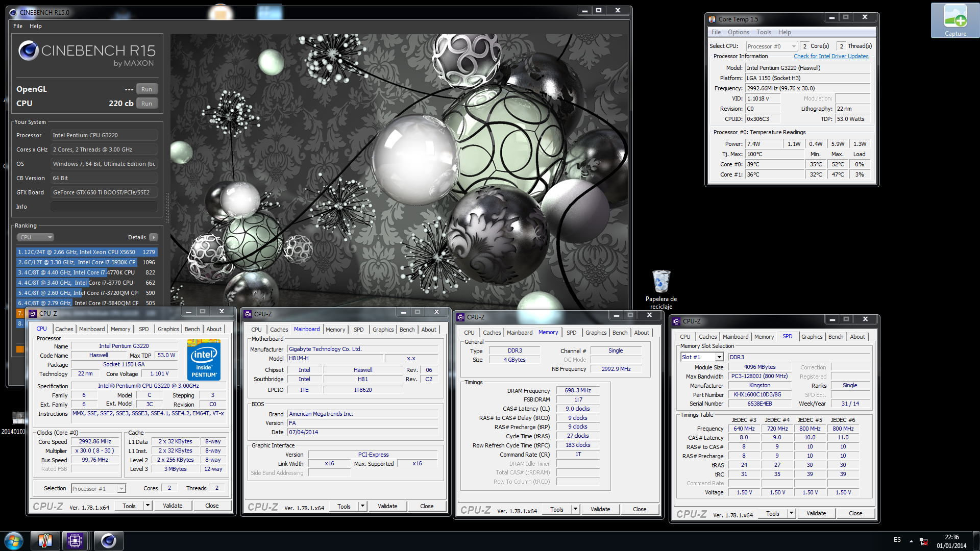Click Close button in CPU-Z SPD window
The width and height of the screenshot is (980, 551).
point(855,513)
